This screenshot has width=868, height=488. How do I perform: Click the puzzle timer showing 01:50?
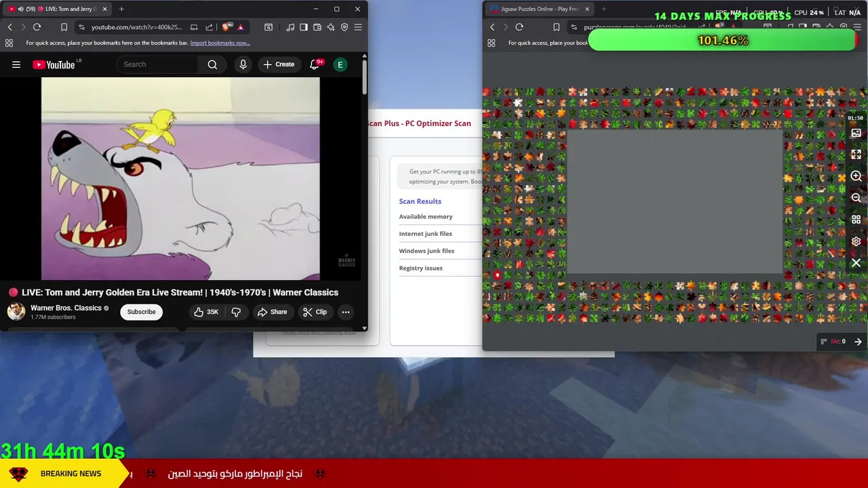[855, 118]
